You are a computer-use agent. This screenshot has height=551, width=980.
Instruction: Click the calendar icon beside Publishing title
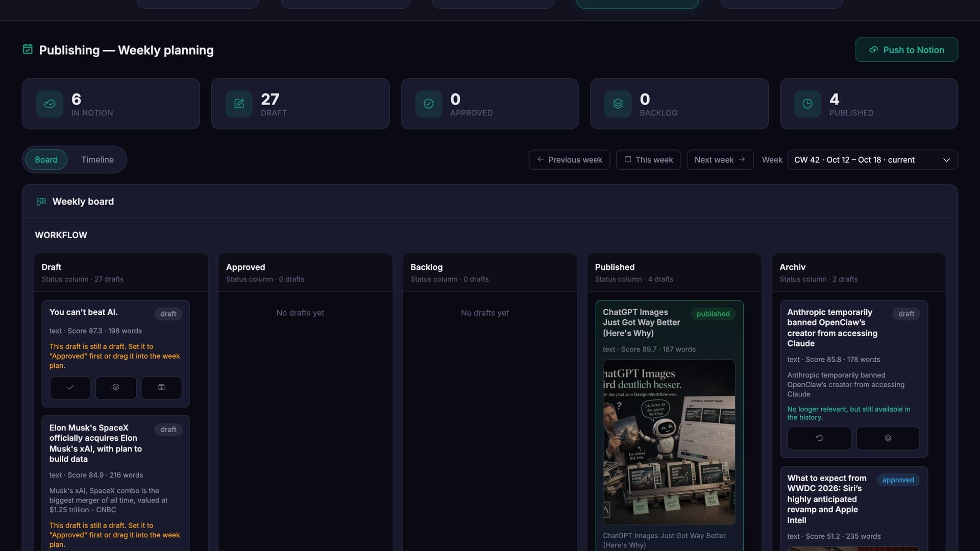coord(28,49)
